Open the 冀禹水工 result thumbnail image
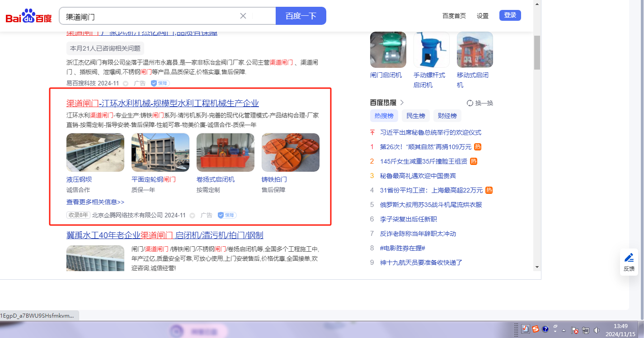This screenshot has width=644, height=338. [95, 258]
